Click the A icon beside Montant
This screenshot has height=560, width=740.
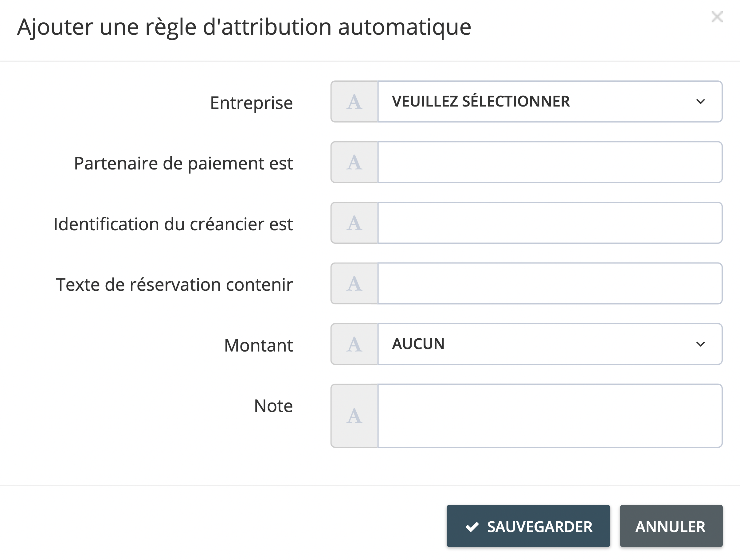[x=354, y=344]
